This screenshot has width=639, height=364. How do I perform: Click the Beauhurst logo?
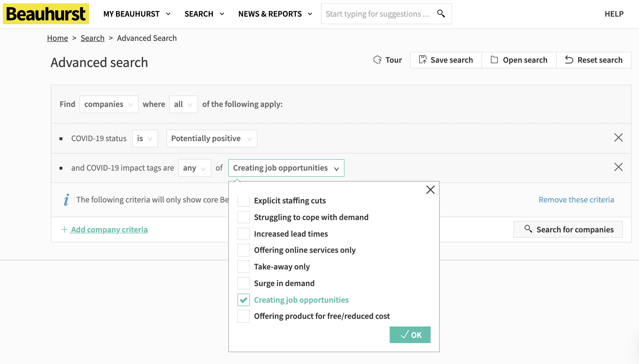[46, 14]
